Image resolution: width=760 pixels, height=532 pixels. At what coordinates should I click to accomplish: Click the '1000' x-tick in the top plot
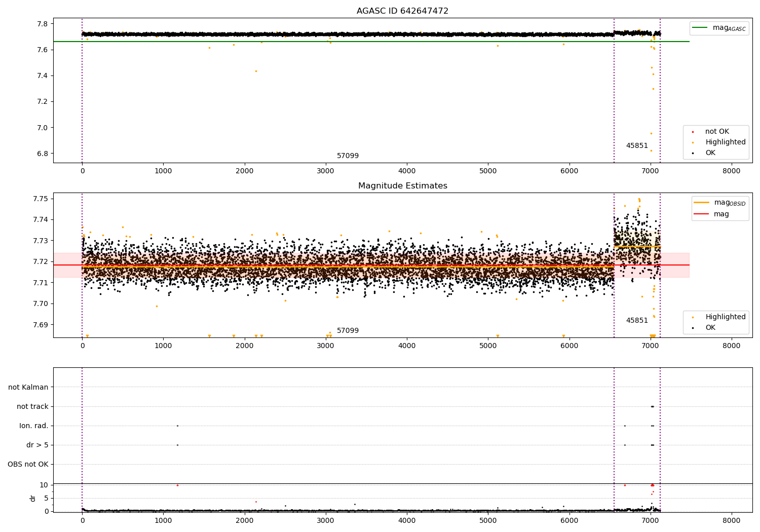point(163,171)
